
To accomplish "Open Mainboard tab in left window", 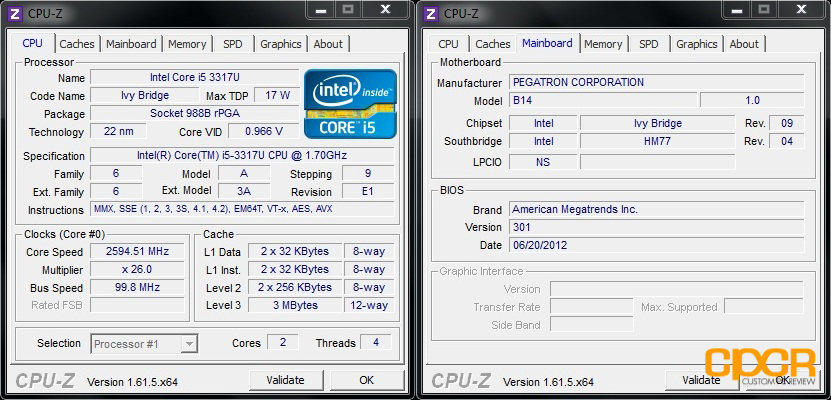I will point(131,44).
